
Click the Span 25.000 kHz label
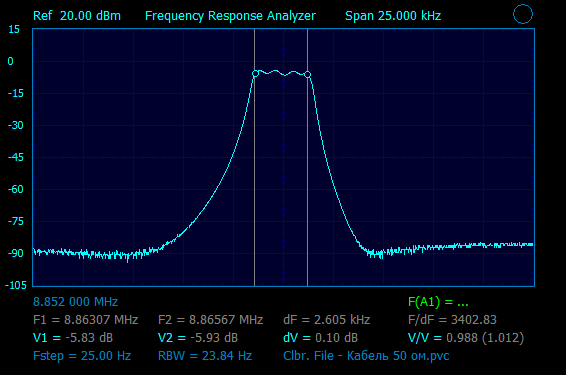[x=393, y=16]
